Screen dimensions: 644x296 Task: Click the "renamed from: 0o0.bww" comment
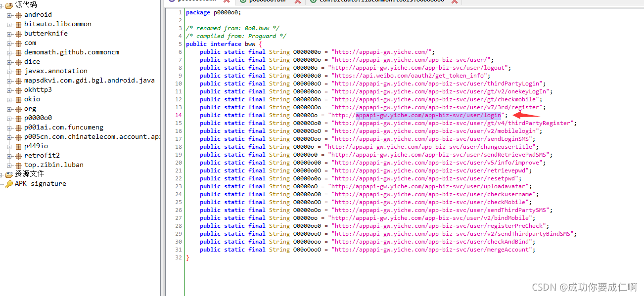pyautogui.click(x=232, y=28)
